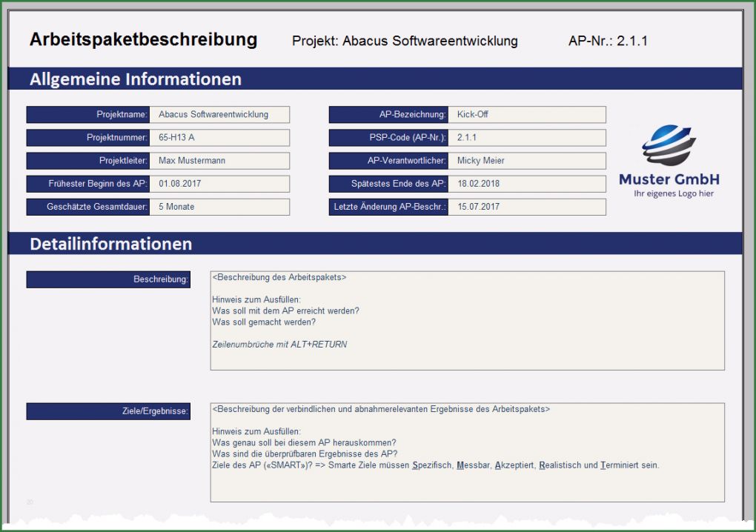Click the Beschreibung label cell

108,279
